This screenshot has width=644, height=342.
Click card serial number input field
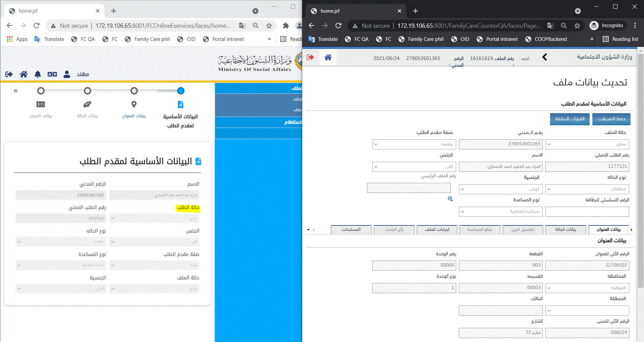(587, 212)
